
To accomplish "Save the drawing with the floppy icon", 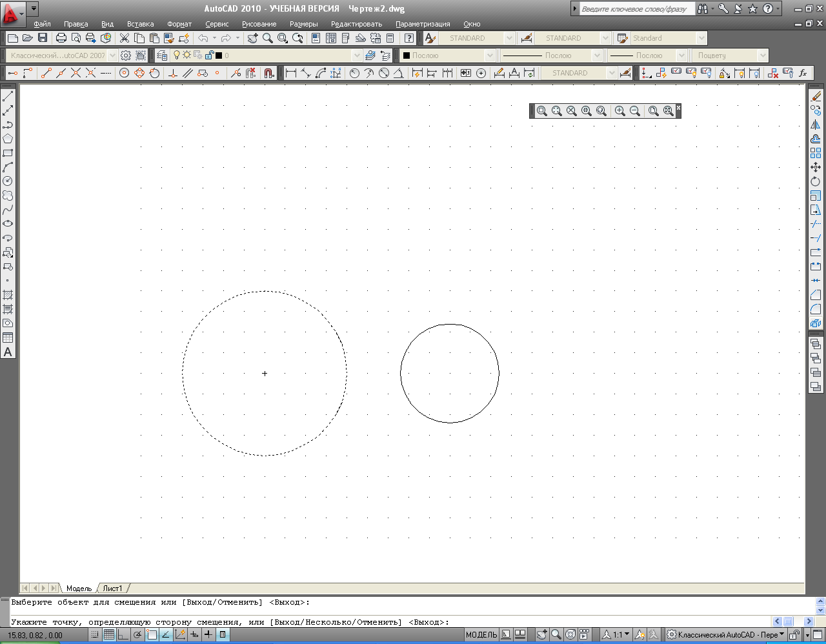I will (43, 38).
